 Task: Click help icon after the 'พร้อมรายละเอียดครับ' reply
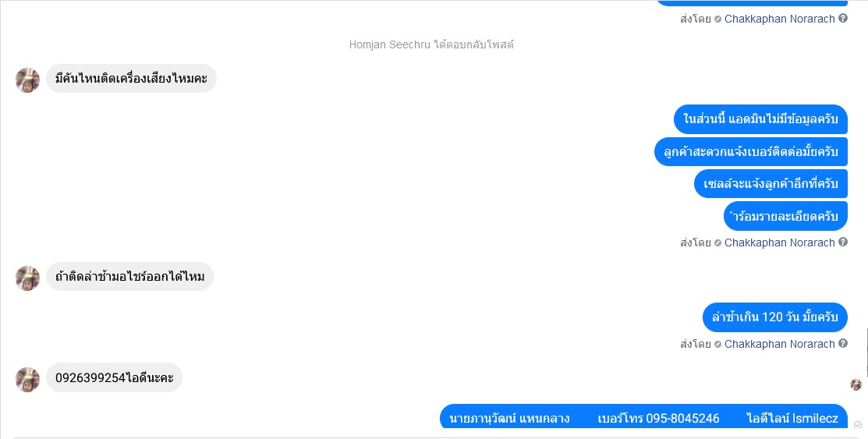point(842,242)
